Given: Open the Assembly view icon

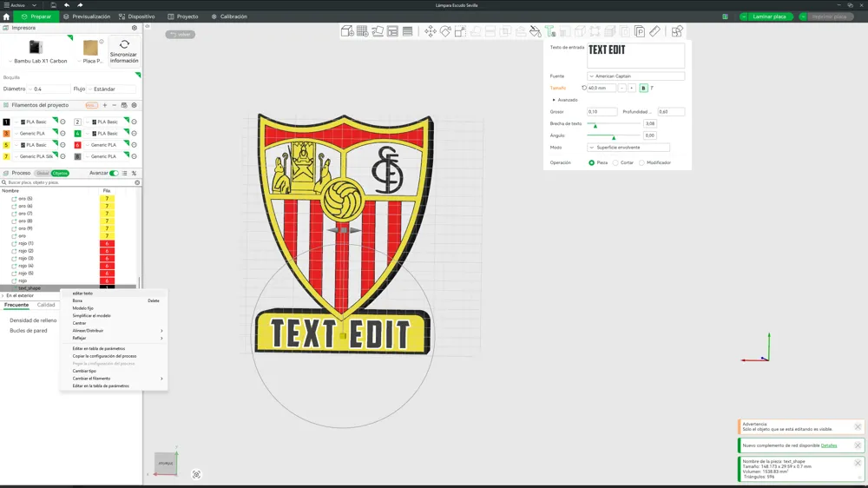Looking at the screenshot, I should tap(677, 31).
